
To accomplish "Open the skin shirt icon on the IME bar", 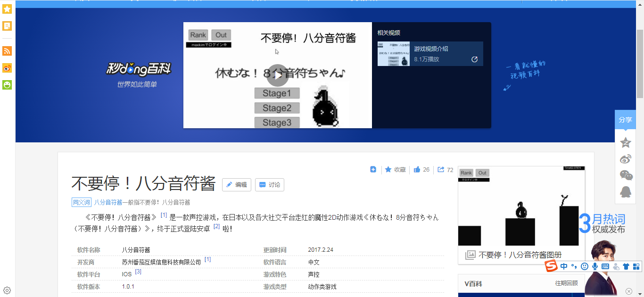I will tap(626, 266).
